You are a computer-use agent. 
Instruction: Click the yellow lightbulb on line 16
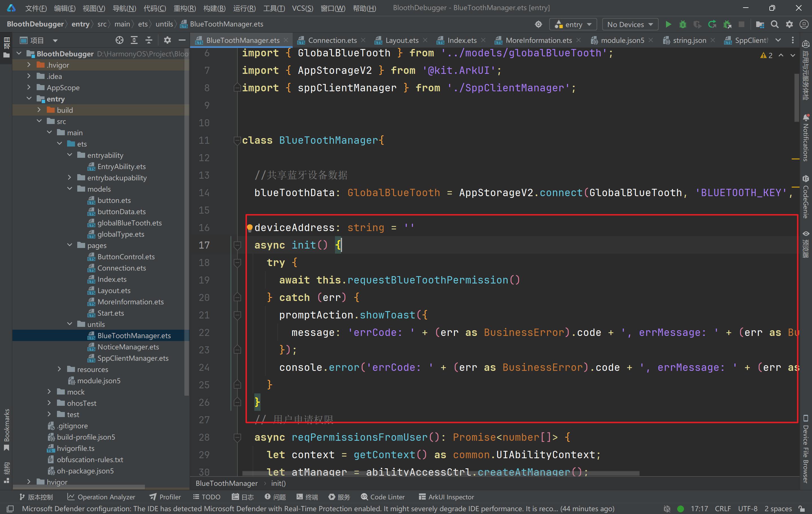click(x=250, y=228)
